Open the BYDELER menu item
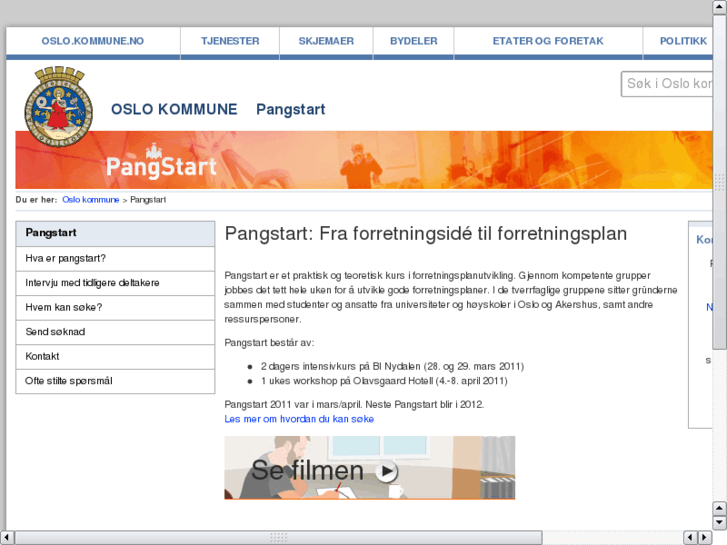727x545 pixels. [x=414, y=41]
